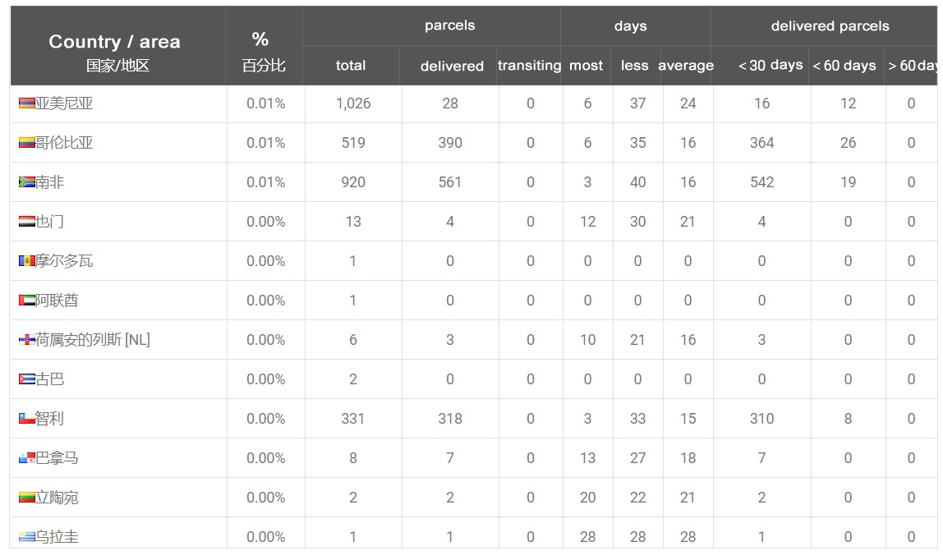Screen dimensions: 943x560
Task: Open the 荷属安的列斯 [NL] country row
Action: pos(473,340)
